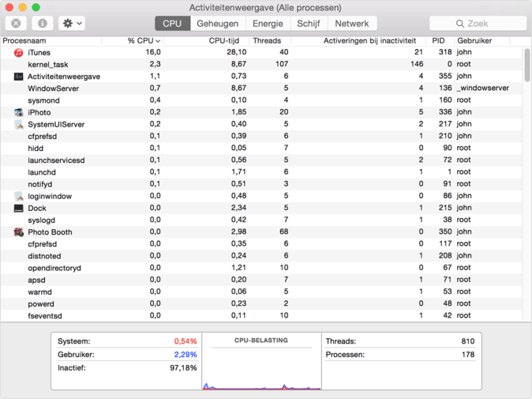Click the Inactief 97,18% value
The image size is (532, 399).
click(183, 367)
